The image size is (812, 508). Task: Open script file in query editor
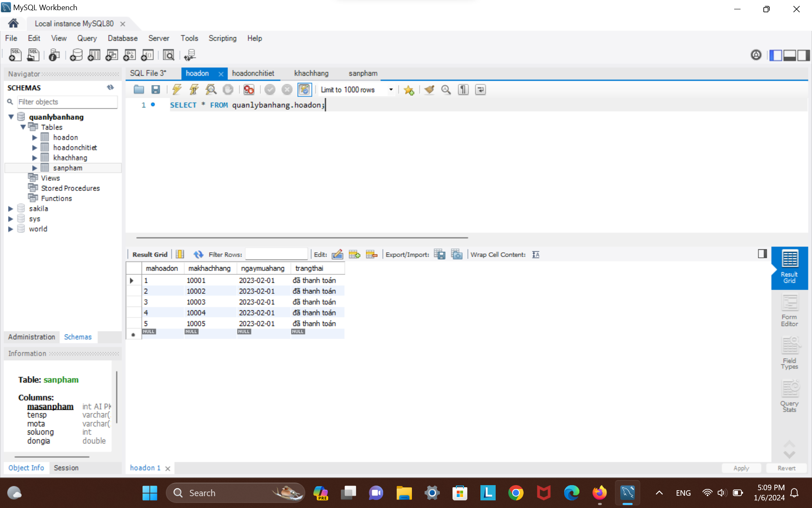(x=139, y=90)
